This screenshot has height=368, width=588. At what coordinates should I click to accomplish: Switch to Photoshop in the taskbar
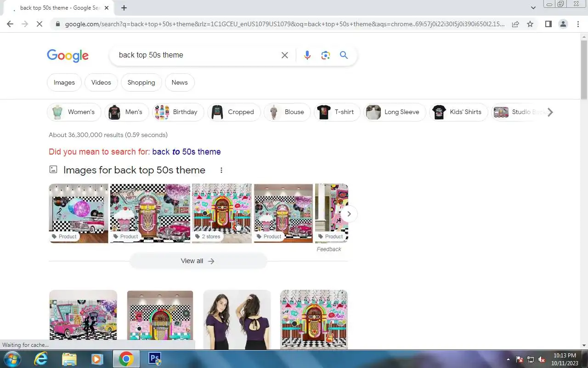(154, 359)
